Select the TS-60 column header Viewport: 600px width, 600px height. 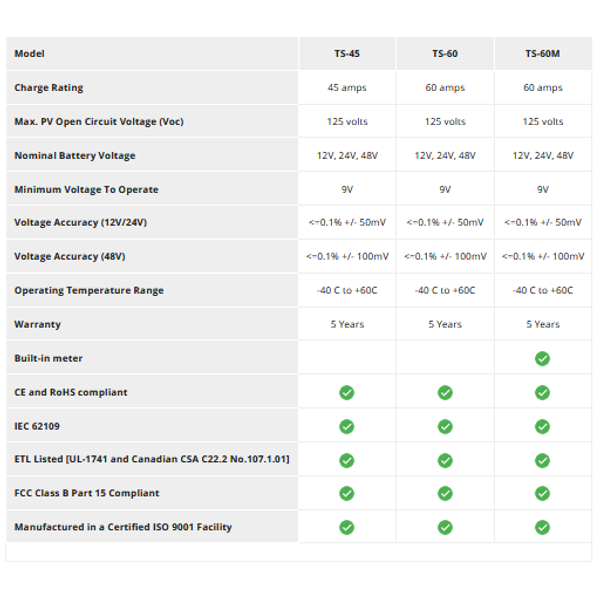(x=445, y=54)
